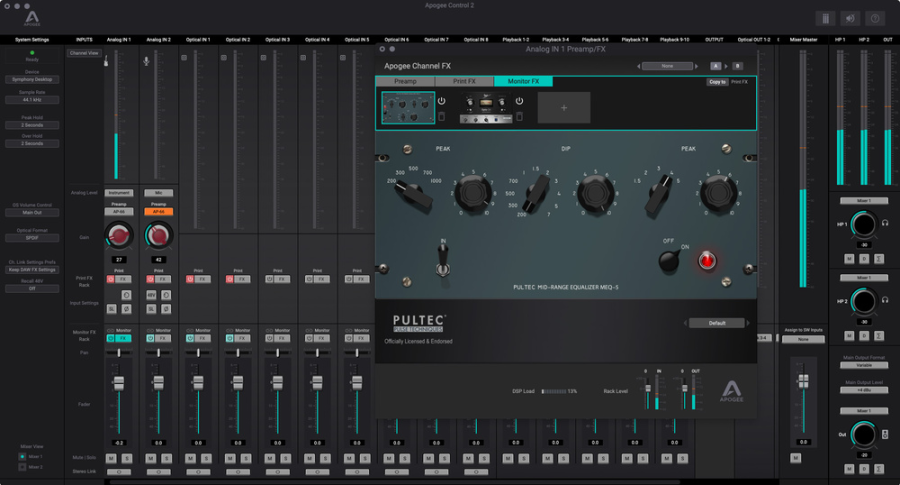Open the Optical Format SPDIF dropdown
900x485 pixels.
(32, 238)
